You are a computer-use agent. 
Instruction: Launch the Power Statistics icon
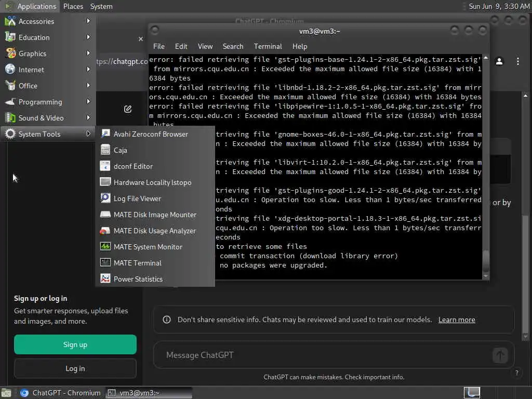tap(105, 279)
